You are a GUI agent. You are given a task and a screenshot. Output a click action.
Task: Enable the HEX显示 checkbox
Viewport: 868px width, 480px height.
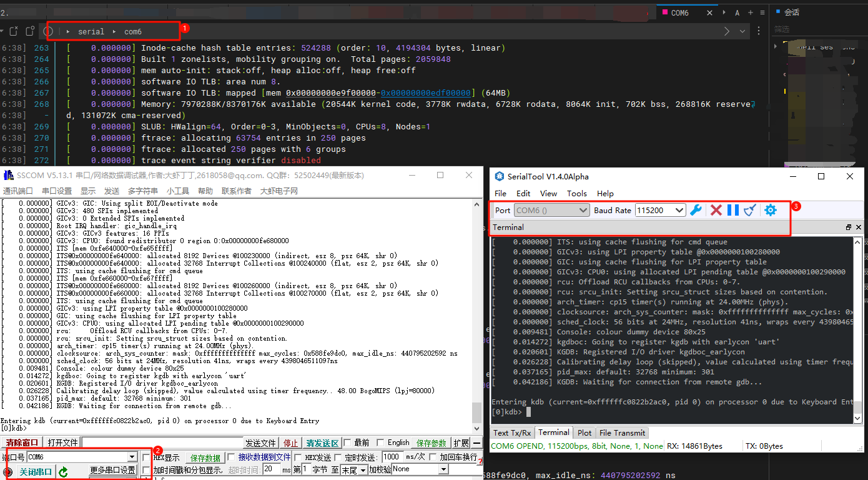click(x=147, y=457)
